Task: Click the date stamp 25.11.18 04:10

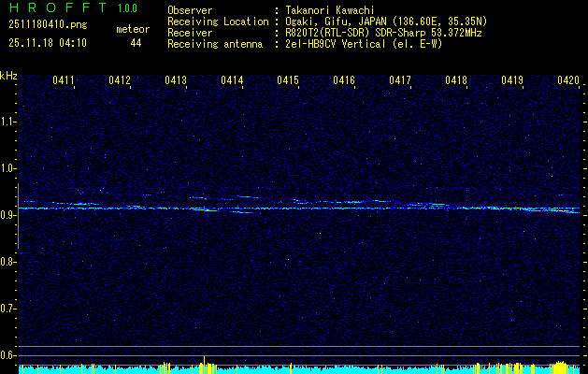Action: tap(48, 43)
